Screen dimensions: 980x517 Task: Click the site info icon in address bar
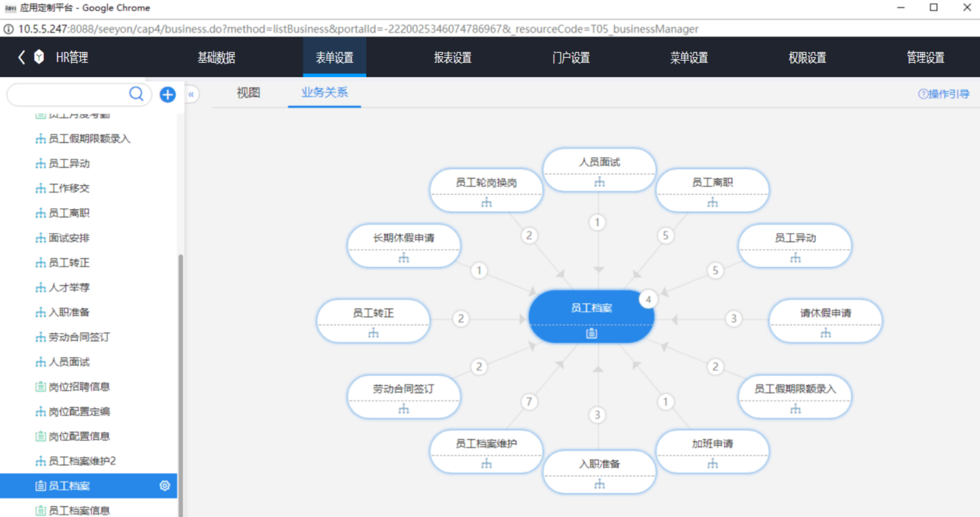(9, 29)
